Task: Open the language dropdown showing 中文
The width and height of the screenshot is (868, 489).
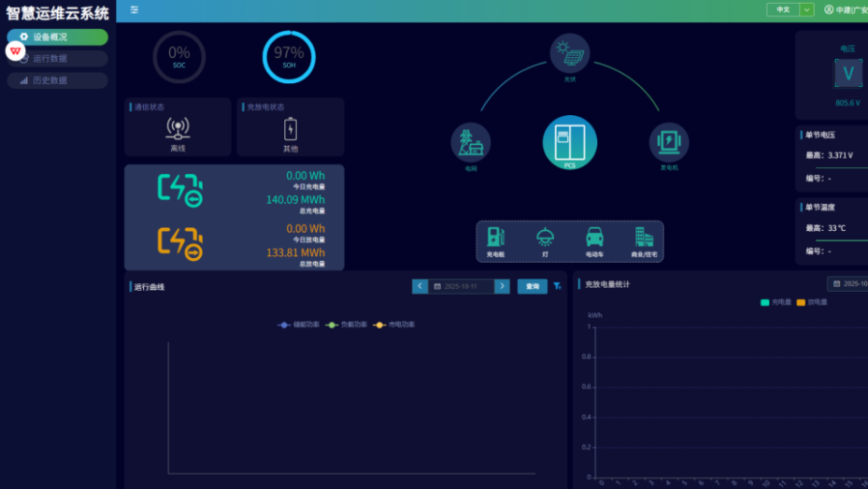Action: point(790,9)
